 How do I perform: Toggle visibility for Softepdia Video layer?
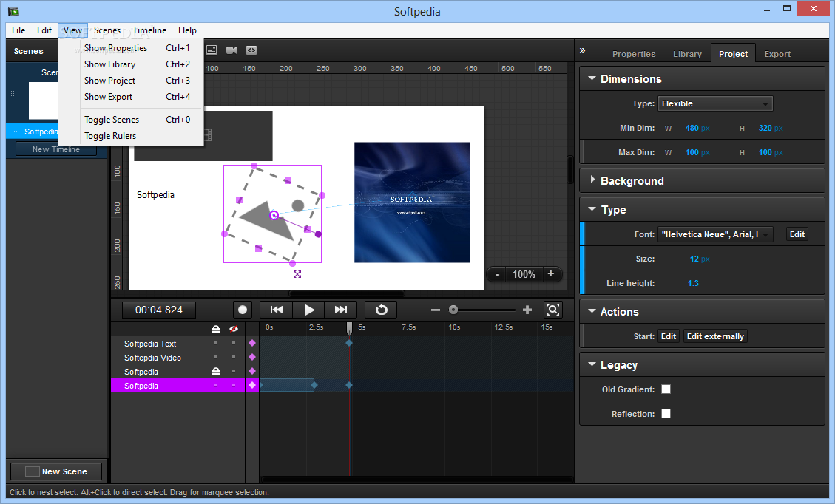pyautogui.click(x=233, y=357)
